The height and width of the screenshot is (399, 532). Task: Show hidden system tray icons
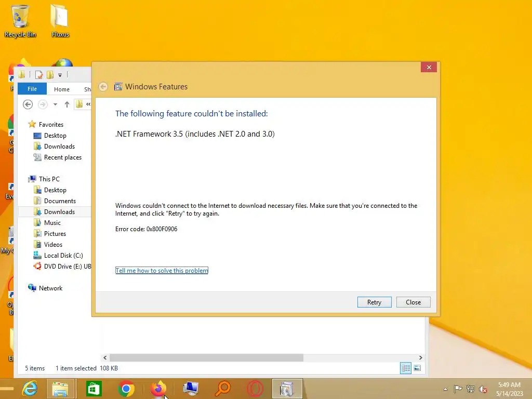(x=445, y=389)
